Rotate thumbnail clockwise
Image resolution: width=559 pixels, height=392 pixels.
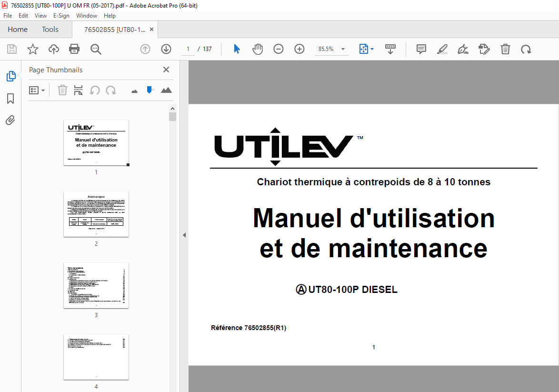tap(111, 90)
